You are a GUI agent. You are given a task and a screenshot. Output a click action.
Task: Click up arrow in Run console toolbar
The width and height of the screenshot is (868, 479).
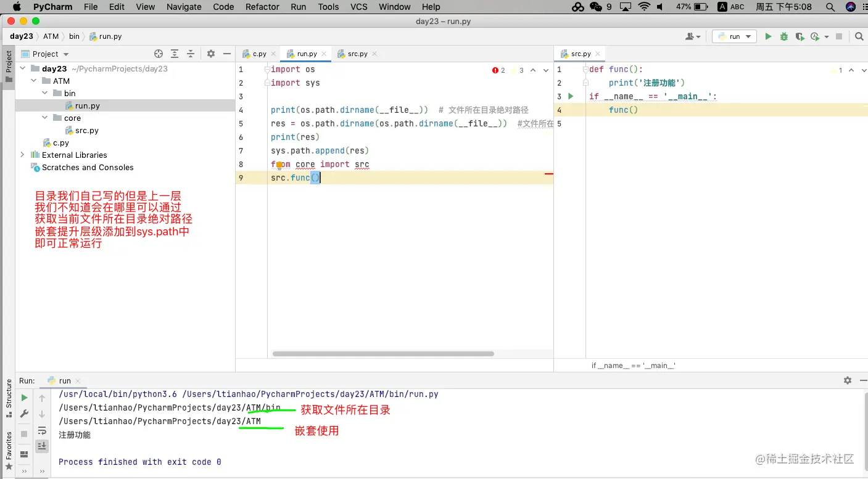click(x=42, y=398)
